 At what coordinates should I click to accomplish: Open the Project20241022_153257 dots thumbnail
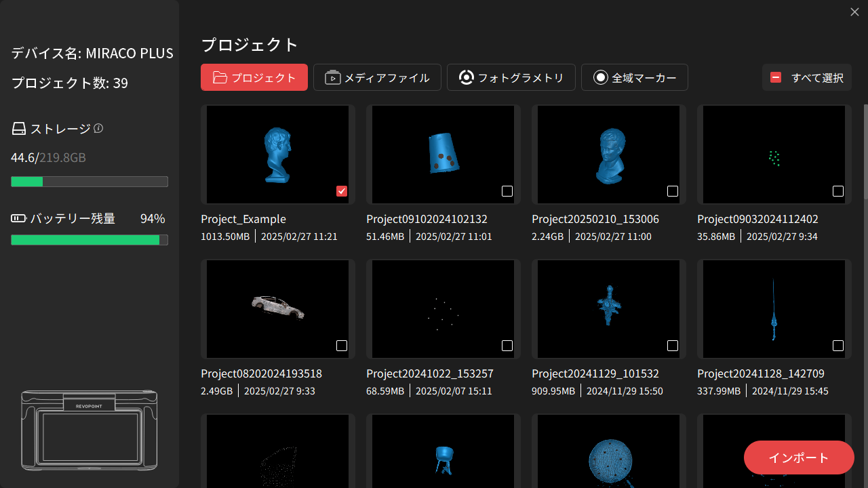tap(443, 309)
